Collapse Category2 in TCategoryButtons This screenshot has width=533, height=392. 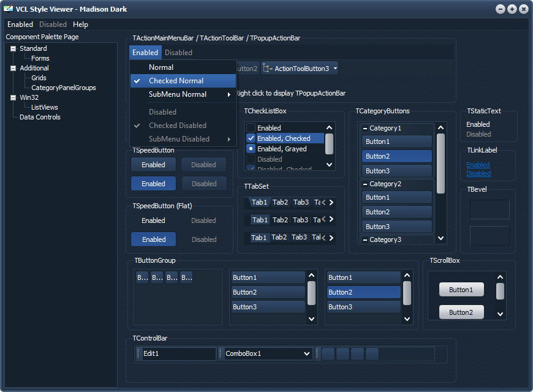(x=365, y=184)
